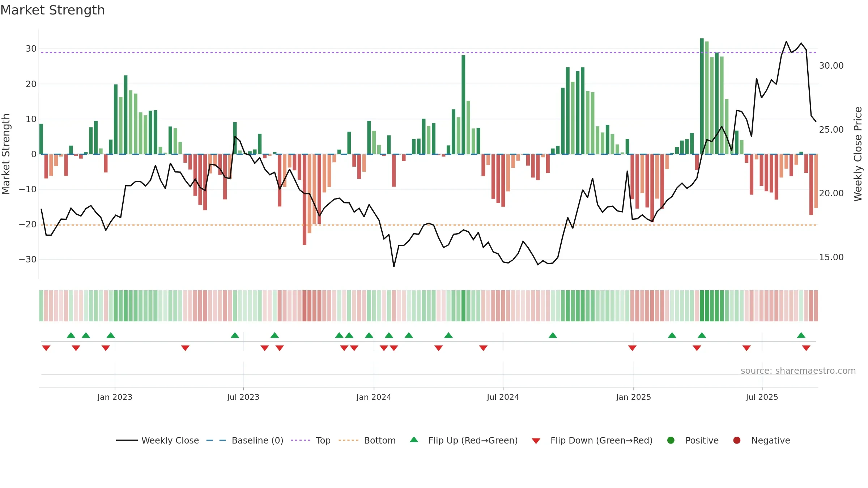Click the Jul 2023 axis label
The height and width of the screenshot is (488, 868).
click(x=243, y=397)
